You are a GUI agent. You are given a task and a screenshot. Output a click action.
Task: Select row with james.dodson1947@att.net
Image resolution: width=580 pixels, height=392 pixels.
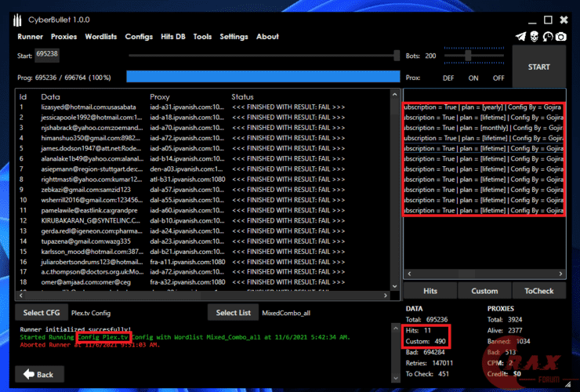click(203, 148)
